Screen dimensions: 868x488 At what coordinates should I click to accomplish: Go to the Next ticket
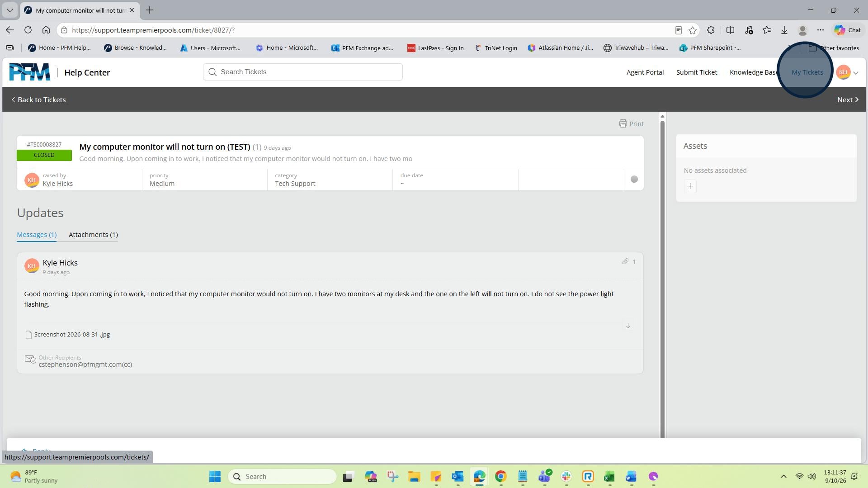point(848,100)
